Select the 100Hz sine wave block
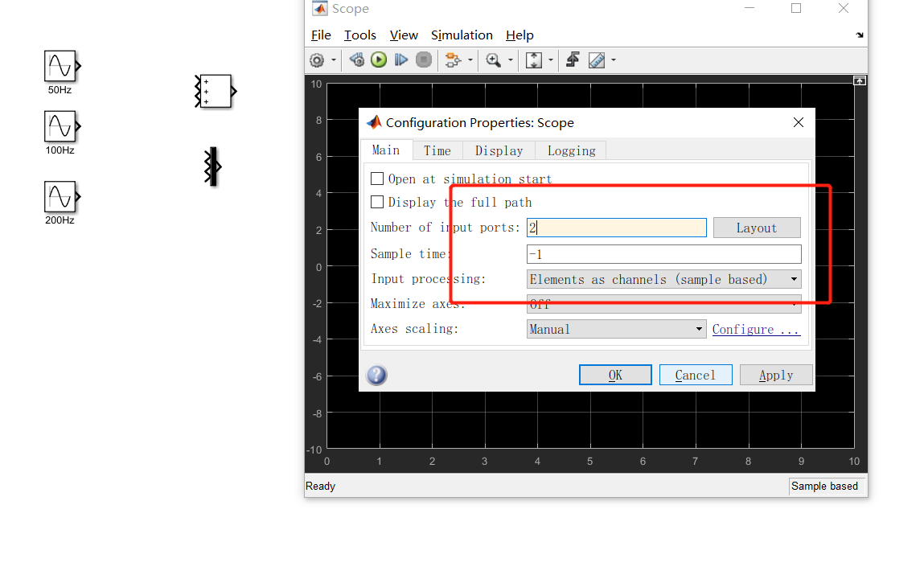 [x=61, y=126]
